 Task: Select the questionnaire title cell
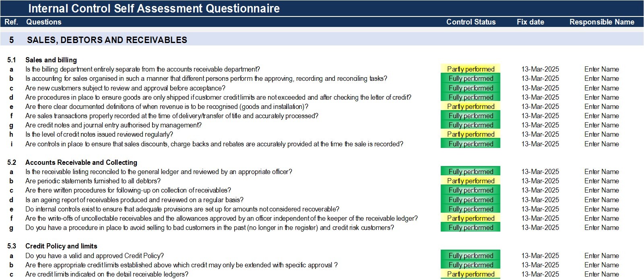(x=154, y=8)
